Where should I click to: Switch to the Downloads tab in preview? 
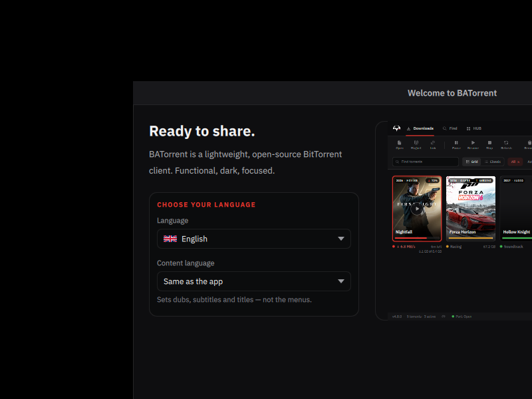[x=420, y=128]
